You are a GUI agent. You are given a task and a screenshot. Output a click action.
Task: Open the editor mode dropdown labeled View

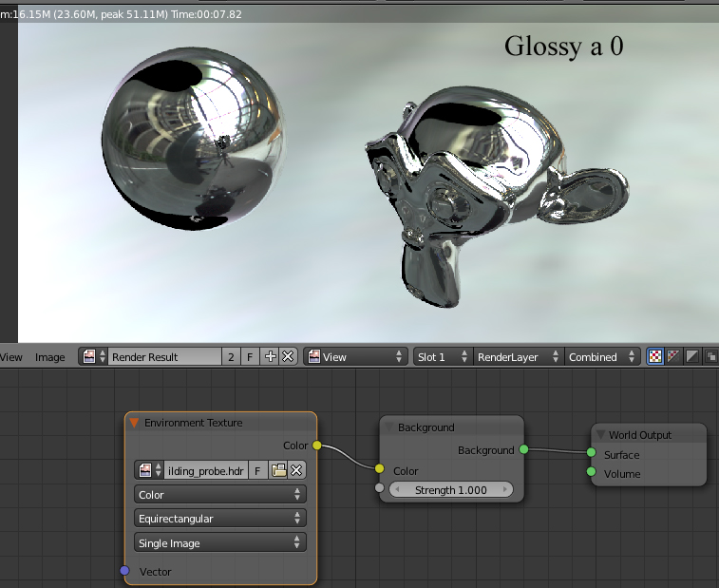(x=355, y=356)
